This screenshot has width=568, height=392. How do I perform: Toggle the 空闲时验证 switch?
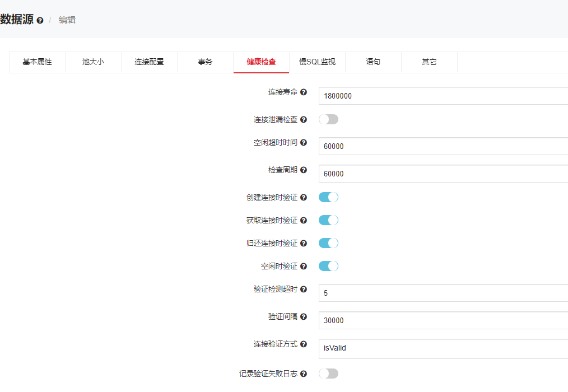click(x=328, y=266)
